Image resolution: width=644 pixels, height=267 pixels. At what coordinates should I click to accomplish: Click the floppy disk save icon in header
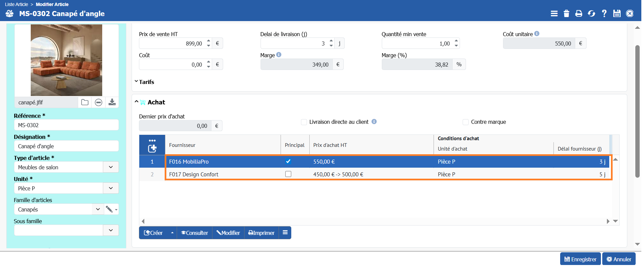tap(617, 13)
